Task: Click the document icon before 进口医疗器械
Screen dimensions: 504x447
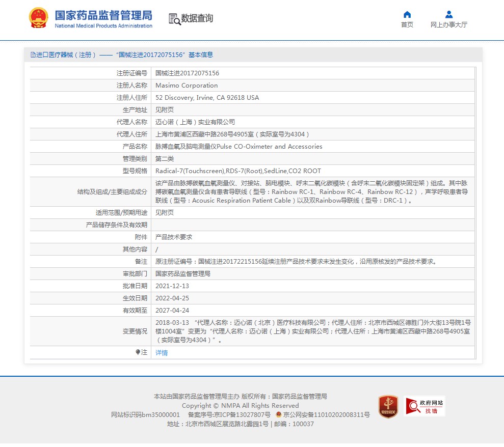Action: pos(33,55)
